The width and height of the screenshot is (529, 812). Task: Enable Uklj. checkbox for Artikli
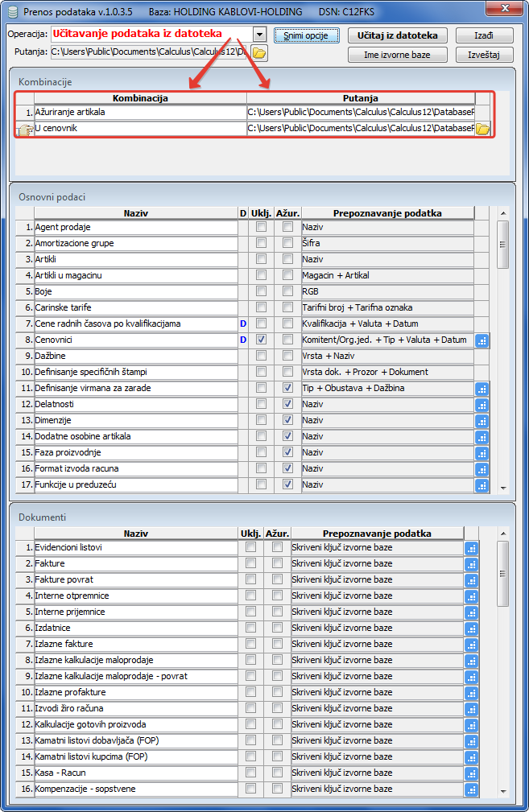coord(261,260)
